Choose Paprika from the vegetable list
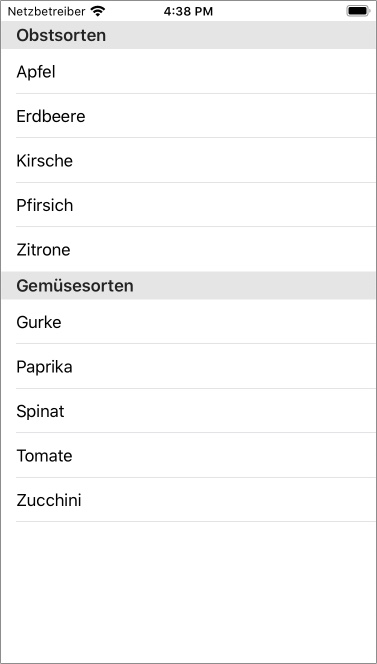377x664 pixels. [188, 366]
